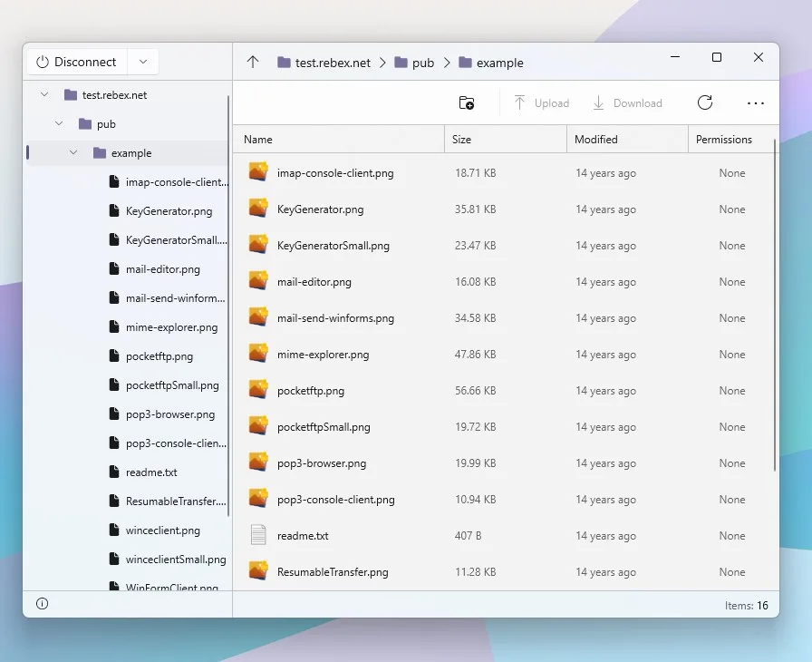812x662 pixels.
Task: Click the mime-explorer.png image icon in the list
Action: (x=258, y=353)
